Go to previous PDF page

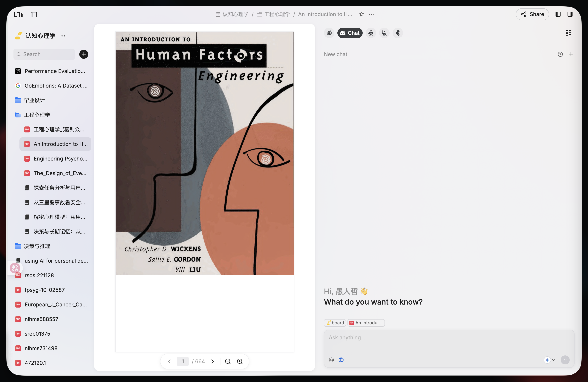[x=169, y=361]
